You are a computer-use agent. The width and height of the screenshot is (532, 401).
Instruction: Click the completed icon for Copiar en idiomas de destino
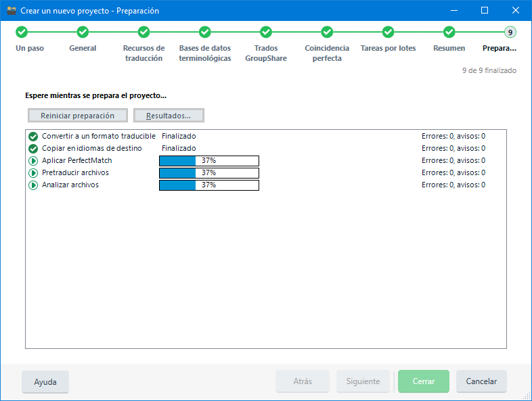[33, 149]
